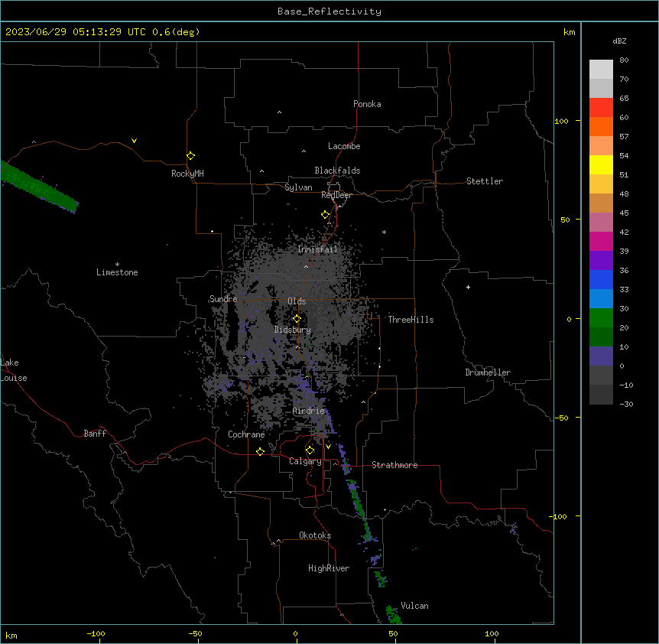The width and height of the screenshot is (659, 644).
Task: Click the yellow V marker northeast of Calgary
Action: (328, 446)
